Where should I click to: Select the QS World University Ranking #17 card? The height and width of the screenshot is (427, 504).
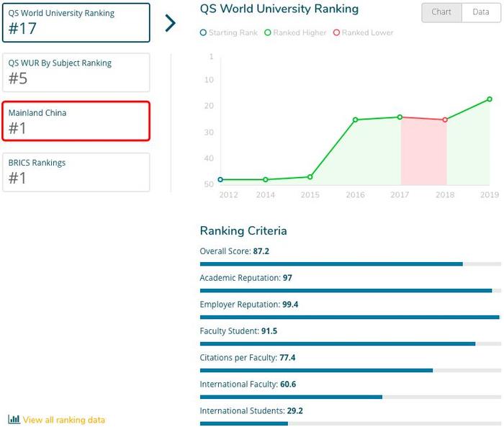coord(76,22)
